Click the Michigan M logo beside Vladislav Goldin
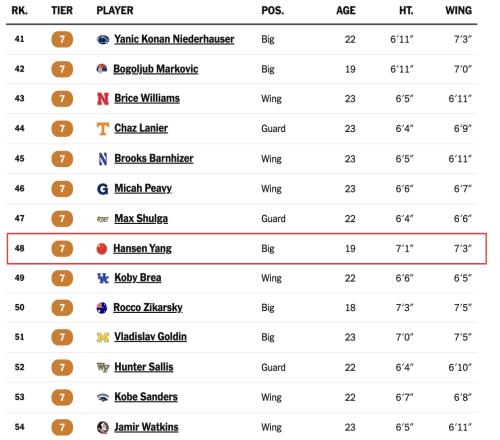 pyautogui.click(x=103, y=337)
